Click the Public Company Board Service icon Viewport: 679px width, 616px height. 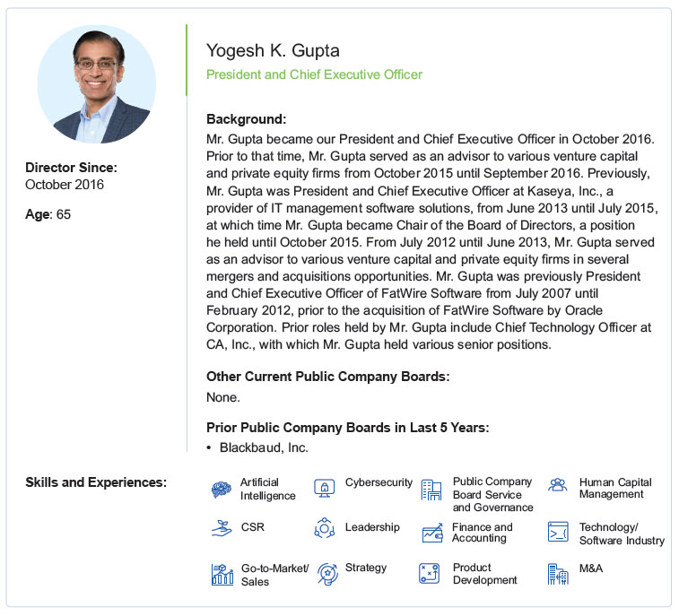432,490
